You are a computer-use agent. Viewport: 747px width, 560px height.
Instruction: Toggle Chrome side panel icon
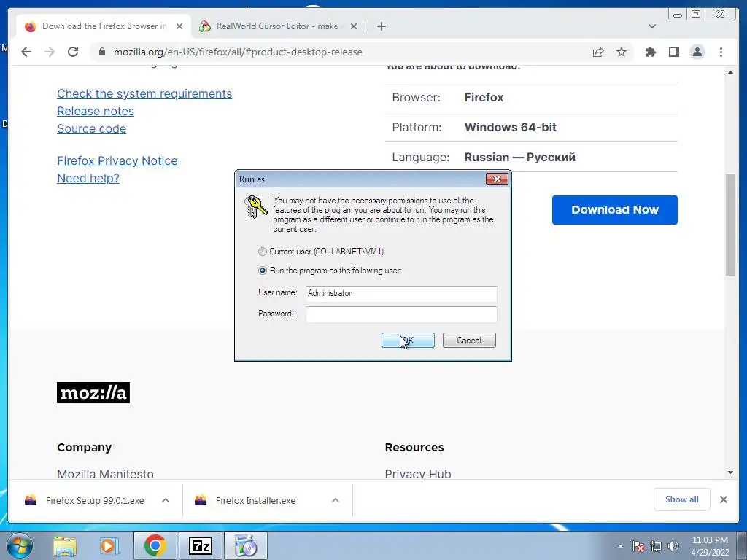tap(673, 52)
